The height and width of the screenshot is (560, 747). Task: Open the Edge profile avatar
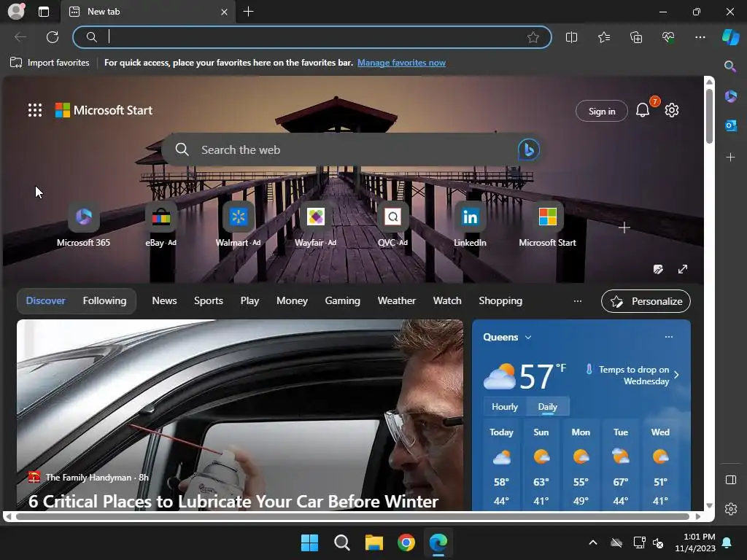pyautogui.click(x=16, y=12)
